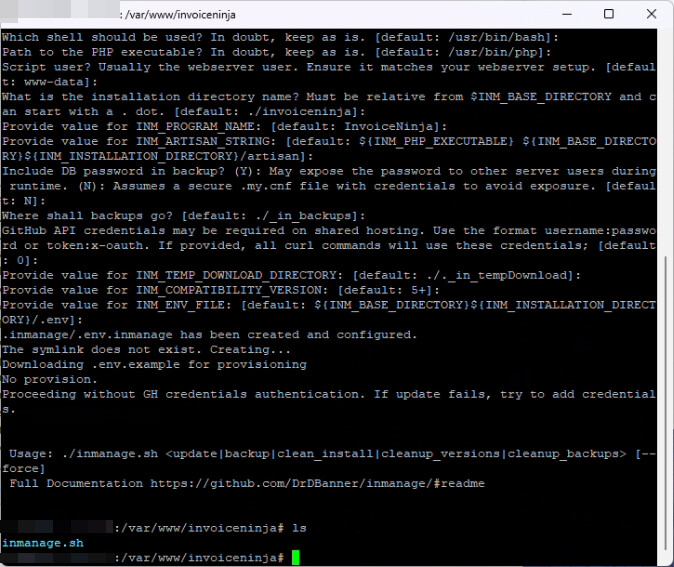Viewport: 674px width, 567px height.
Task: Click the 'ls' command at the prompt
Action: click(x=299, y=528)
